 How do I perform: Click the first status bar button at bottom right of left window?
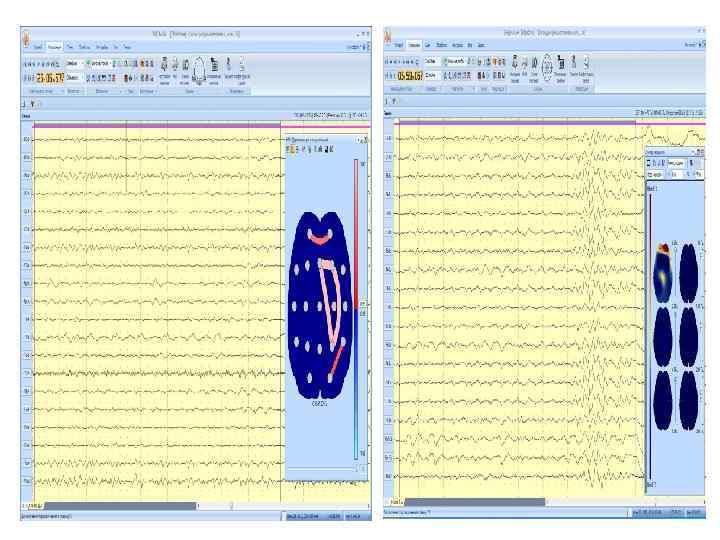(x=303, y=516)
